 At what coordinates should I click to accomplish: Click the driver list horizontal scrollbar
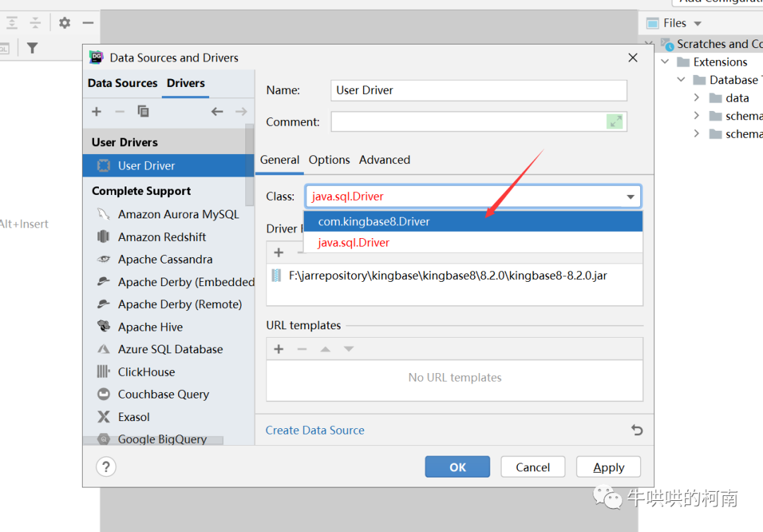click(x=153, y=440)
